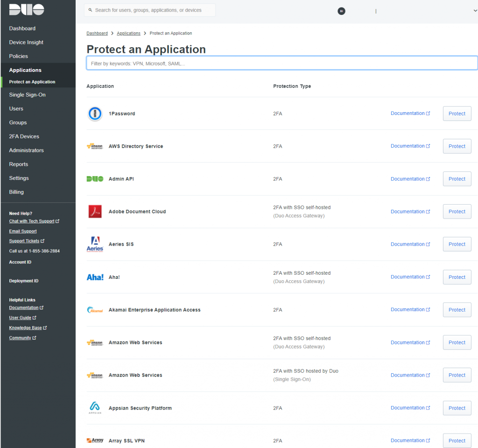Click Protect for Array SSL VPN
478x448 pixels.
457,441
